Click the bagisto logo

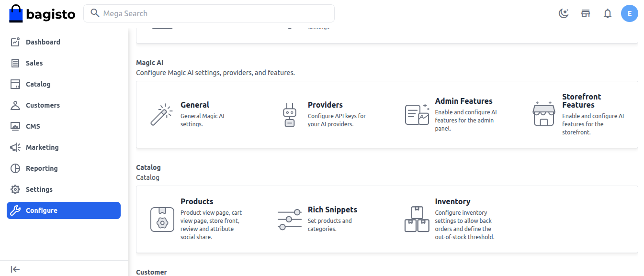coord(42,14)
